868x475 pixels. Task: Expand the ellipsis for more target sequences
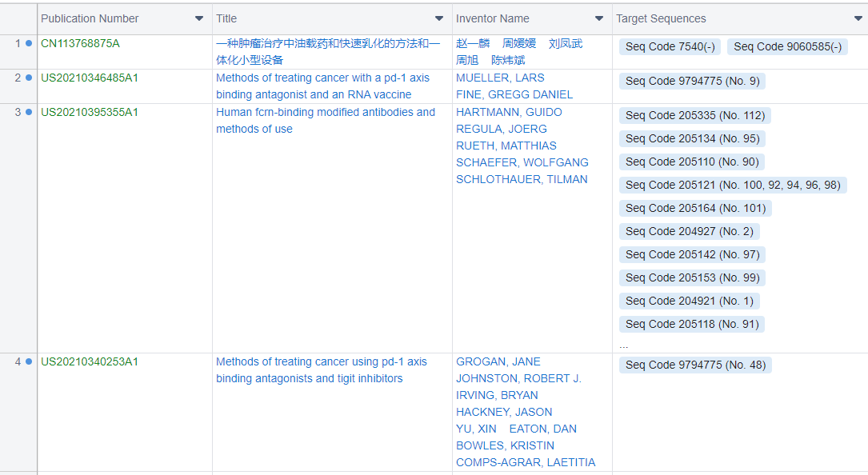pyautogui.click(x=623, y=345)
